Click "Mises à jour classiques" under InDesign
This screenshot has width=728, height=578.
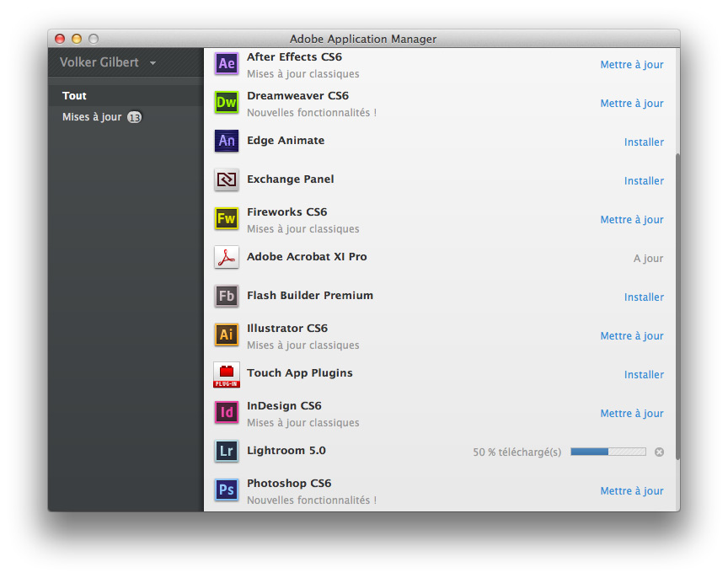[x=302, y=422]
